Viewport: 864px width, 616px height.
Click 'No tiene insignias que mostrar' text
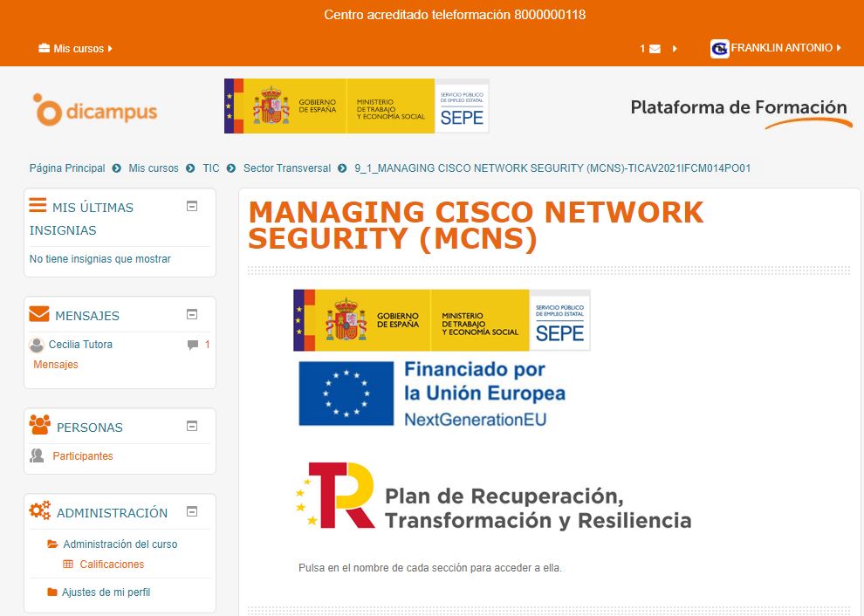(100, 258)
